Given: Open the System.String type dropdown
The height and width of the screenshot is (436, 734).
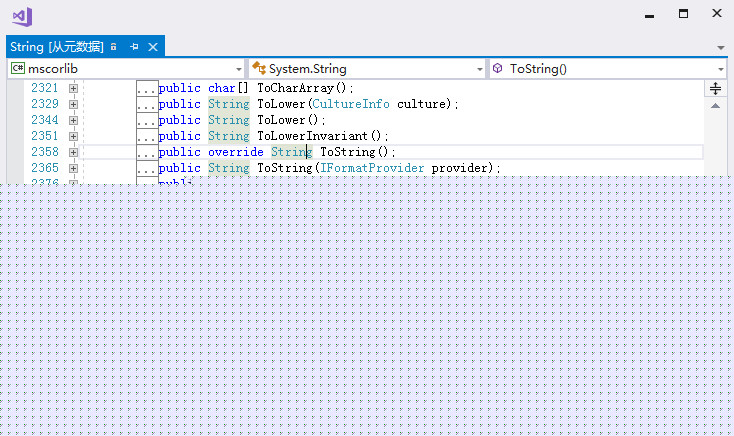Looking at the screenshot, I should 366,69.
